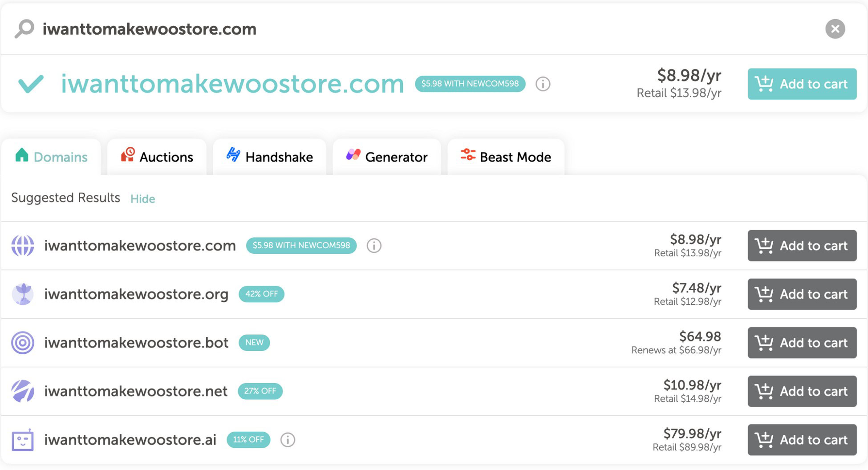
Task: Switch to the Auctions tab
Action: click(x=157, y=157)
